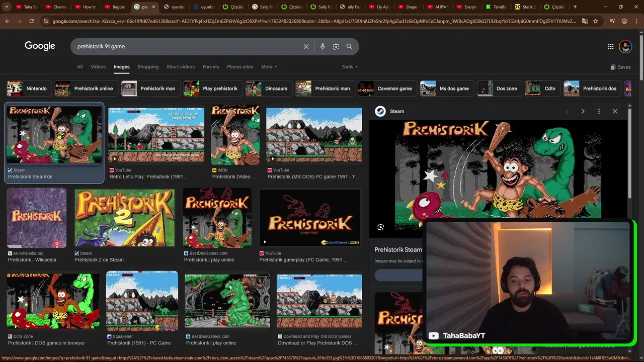Switch to the Places sites tab

[x=240, y=67]
